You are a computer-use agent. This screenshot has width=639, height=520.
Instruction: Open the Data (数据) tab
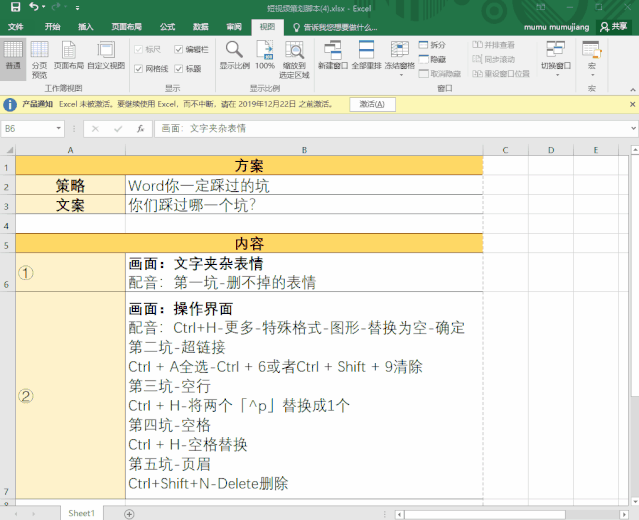tap(201, 27)
